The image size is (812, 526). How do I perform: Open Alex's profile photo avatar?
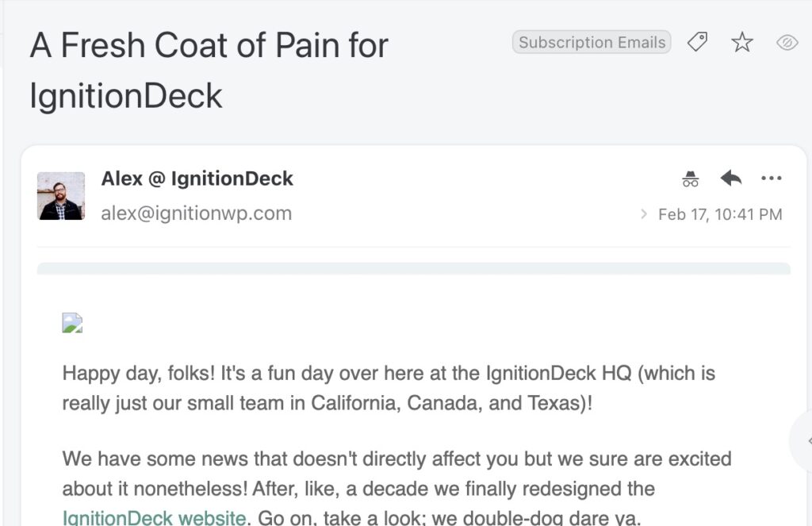coord(61,196)
